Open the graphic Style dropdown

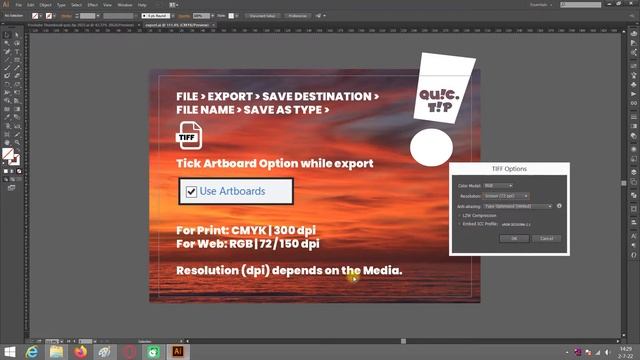[237, 16]
